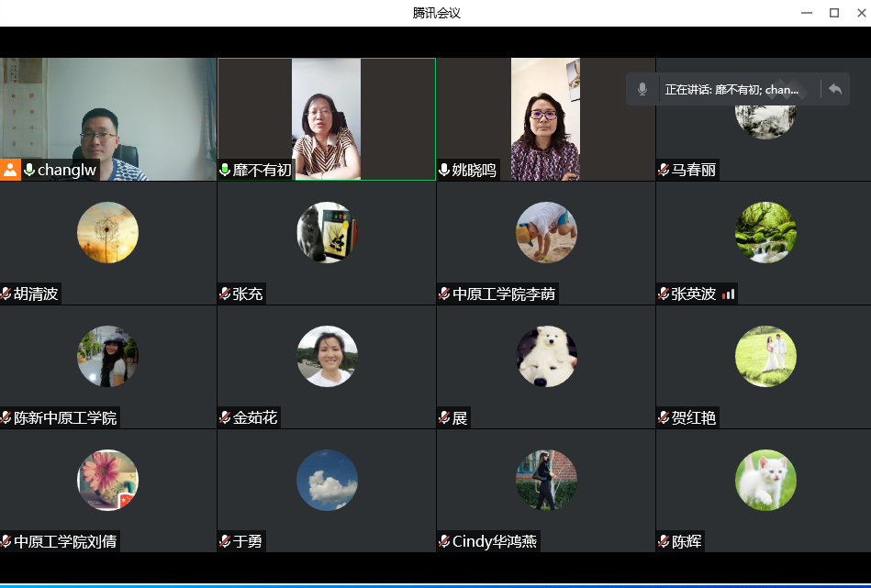Click the green microphone icon beside changlw
The height and width of the screenshot is (588, 871).
pos(29,170)
